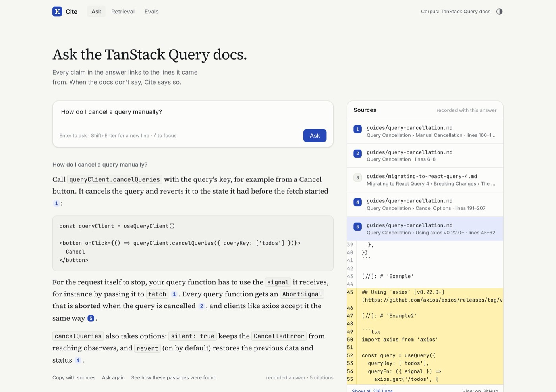Click Copy with sources
This screenshot has width=556, height=392.
[x=74, y=378]
